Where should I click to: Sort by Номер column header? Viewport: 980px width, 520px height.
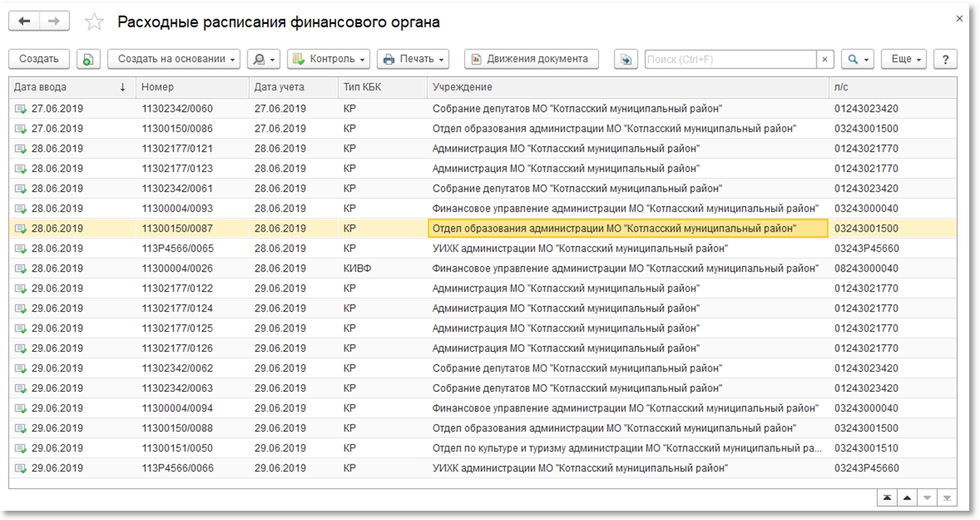tap(193, 87)
